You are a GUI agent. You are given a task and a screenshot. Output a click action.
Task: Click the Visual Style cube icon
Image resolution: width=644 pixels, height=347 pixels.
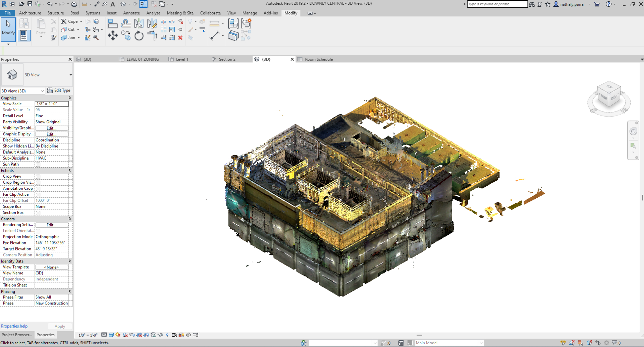point(111,335)
